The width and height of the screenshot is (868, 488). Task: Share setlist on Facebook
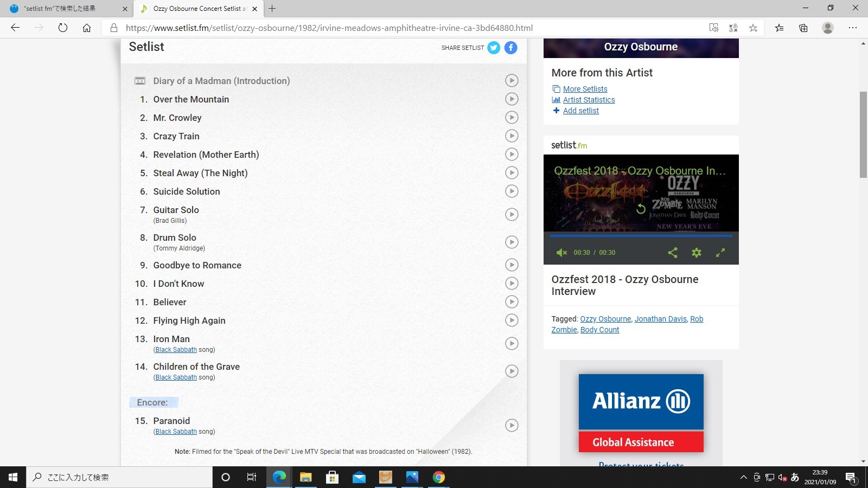[x=511, y=48]
